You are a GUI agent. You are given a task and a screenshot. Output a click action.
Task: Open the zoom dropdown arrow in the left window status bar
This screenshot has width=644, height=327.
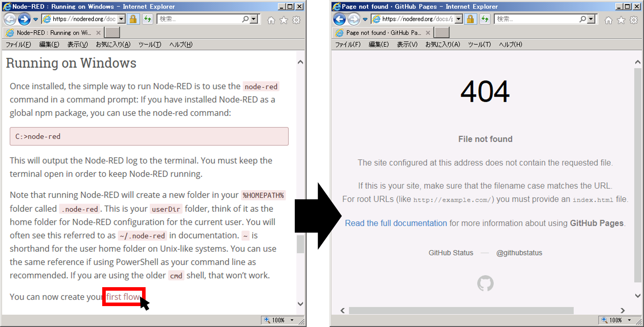coord(292,320)
